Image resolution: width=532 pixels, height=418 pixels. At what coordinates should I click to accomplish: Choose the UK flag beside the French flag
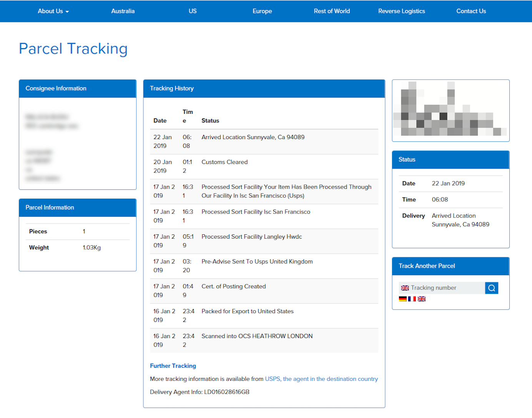422,299
